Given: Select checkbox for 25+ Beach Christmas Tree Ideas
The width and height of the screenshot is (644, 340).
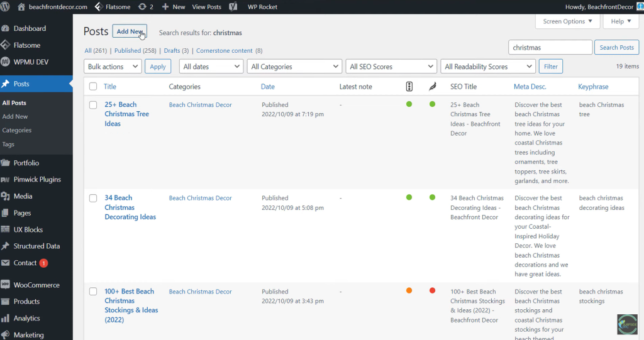Looking at the screenshot, I should click(93, 105).
